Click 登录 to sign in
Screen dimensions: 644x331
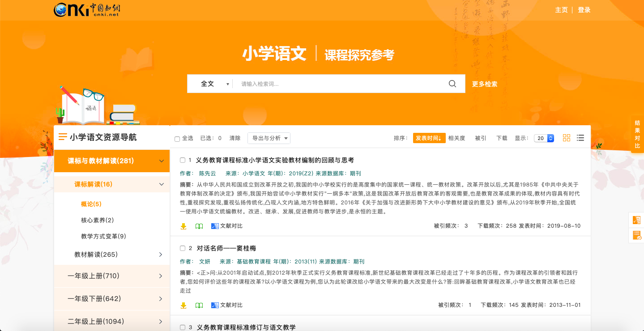pos(584,10)
